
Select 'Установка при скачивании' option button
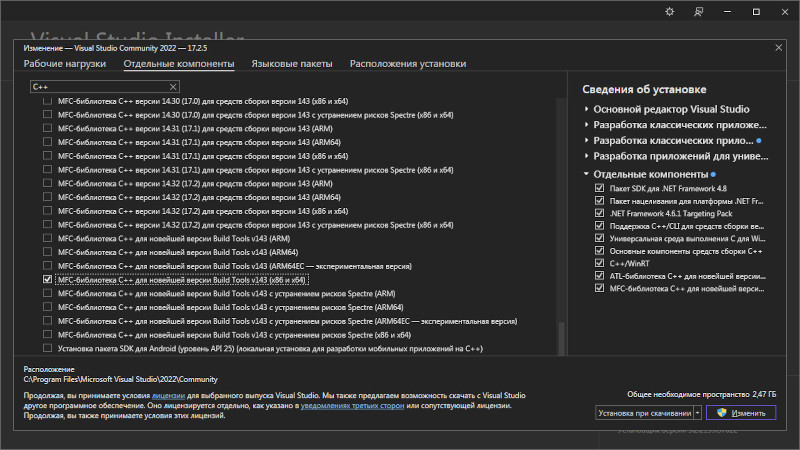point(644,413)
